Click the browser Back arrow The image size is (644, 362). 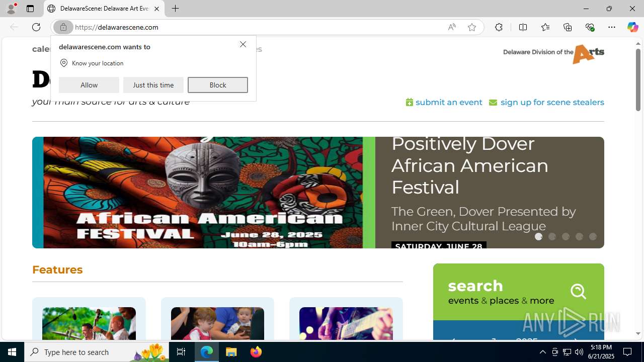point(14,27)
